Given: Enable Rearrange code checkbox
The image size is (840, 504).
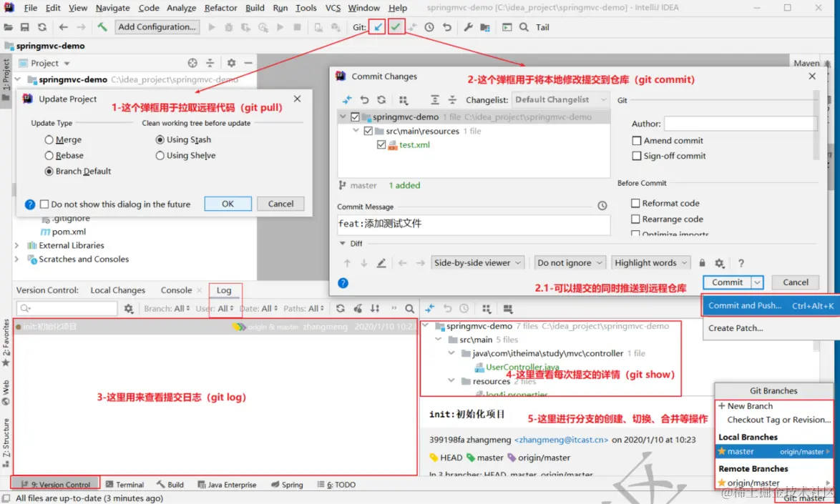Looking at the screenshot, I should [x=635, y=219].
